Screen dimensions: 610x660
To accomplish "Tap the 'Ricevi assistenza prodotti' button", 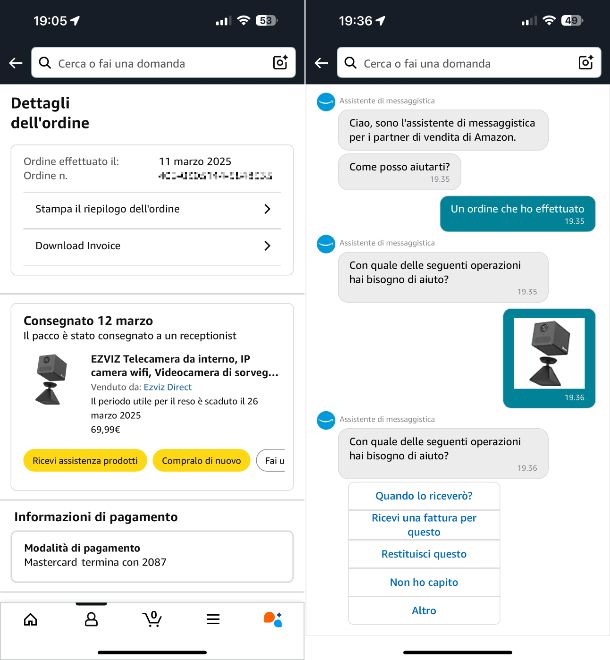I will coord(85,460).
